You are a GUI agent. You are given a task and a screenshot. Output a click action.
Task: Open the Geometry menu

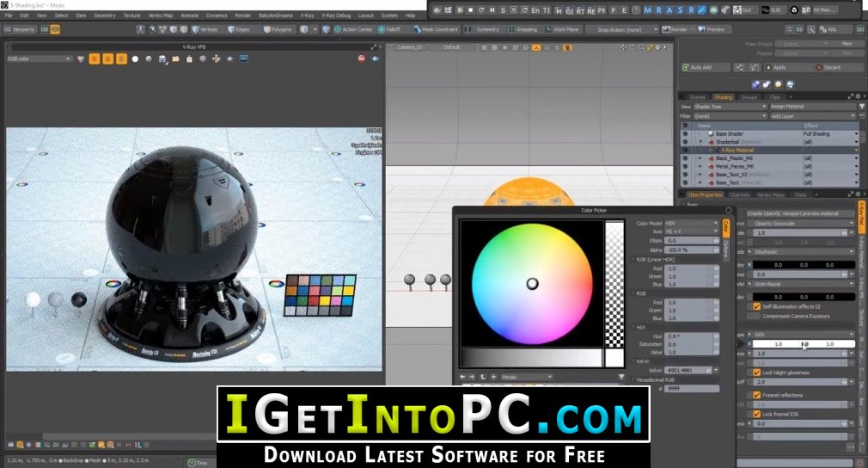(x=104, y=15)
